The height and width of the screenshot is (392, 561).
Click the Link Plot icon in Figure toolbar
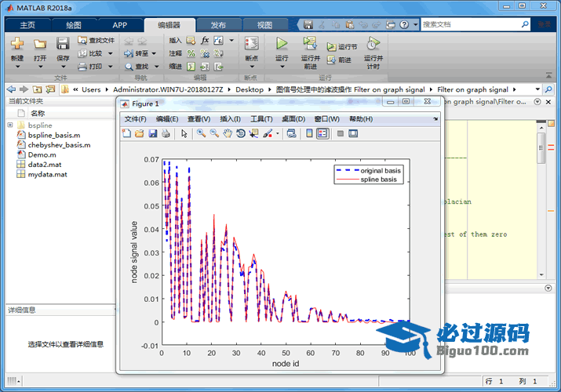coord(291,133)
